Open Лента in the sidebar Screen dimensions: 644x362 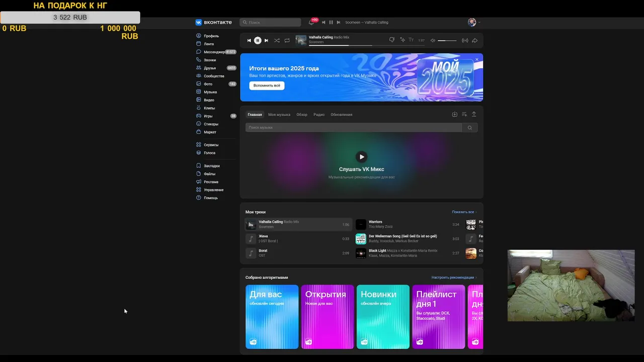click(209, 44)
